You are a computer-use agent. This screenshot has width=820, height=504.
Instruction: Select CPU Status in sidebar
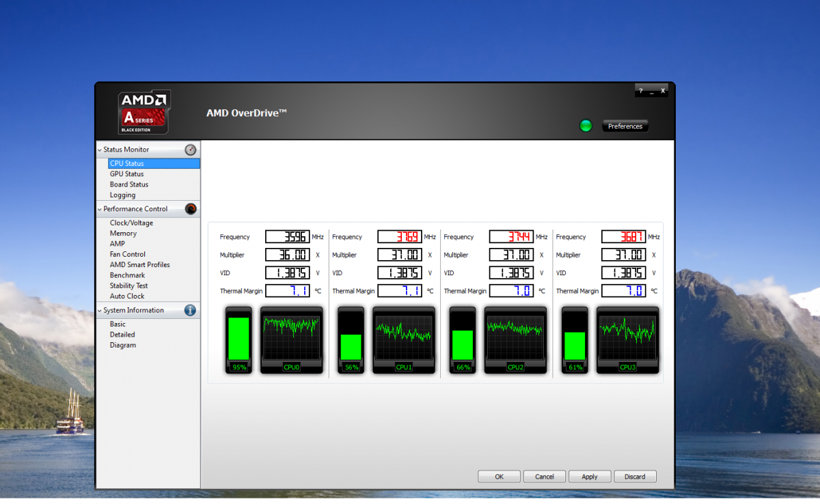pyautogui.click(x=154, y=163)
